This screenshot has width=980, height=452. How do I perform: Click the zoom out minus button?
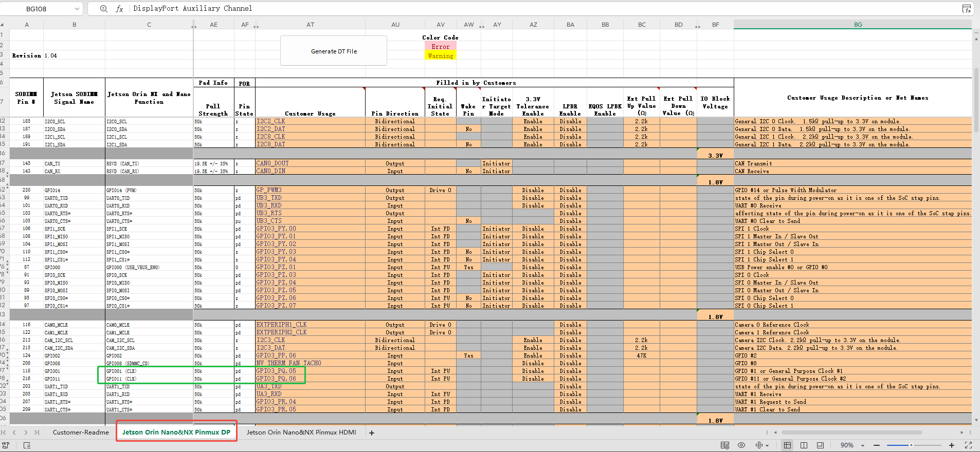click(877, 445)
